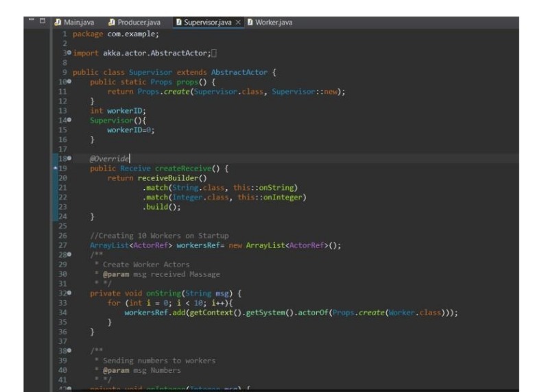Click the Worker.java file icon
This screenshot has width=533, height=392.
250,23
